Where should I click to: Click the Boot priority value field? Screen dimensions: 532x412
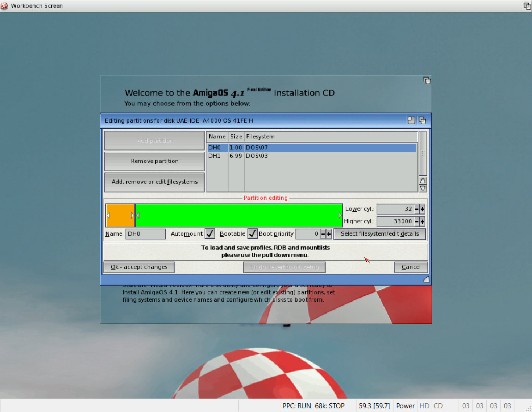(x=308, y=233)
